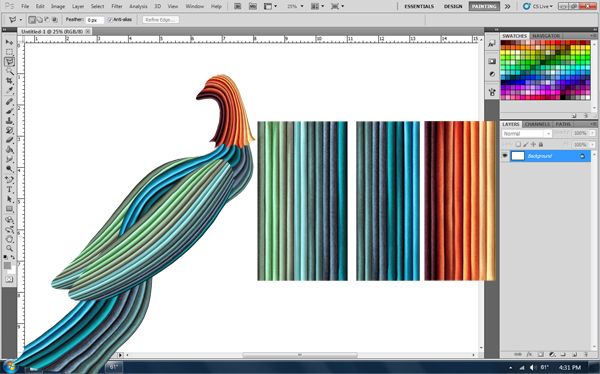Select the Rectangular Marquee tool

9,52
